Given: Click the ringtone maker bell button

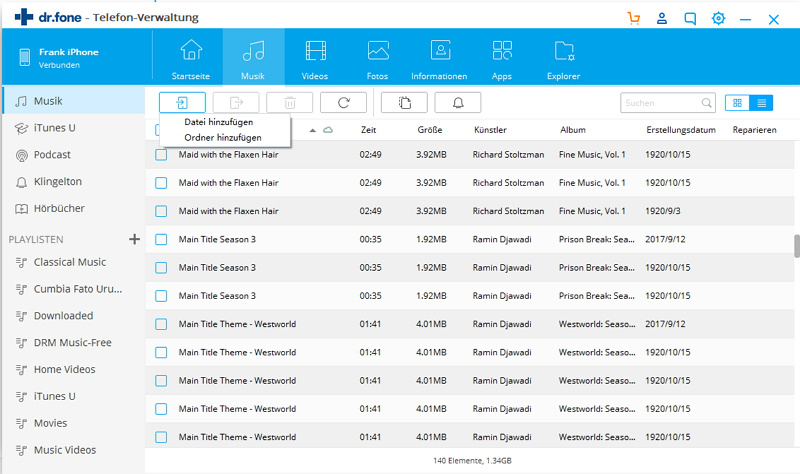Looking at the screenshot, I should coord(458,103).
